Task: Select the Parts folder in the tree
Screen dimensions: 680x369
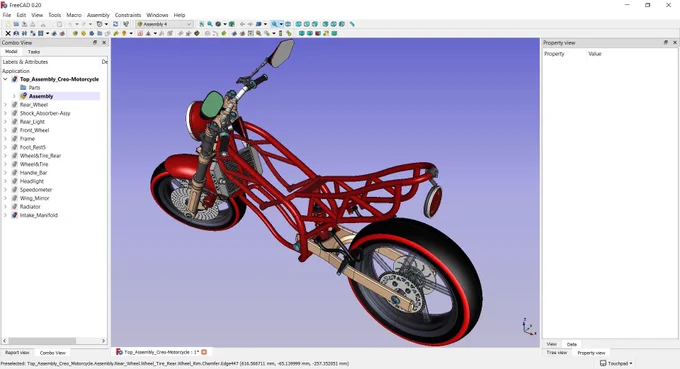Action: click(x=34, y=88)
